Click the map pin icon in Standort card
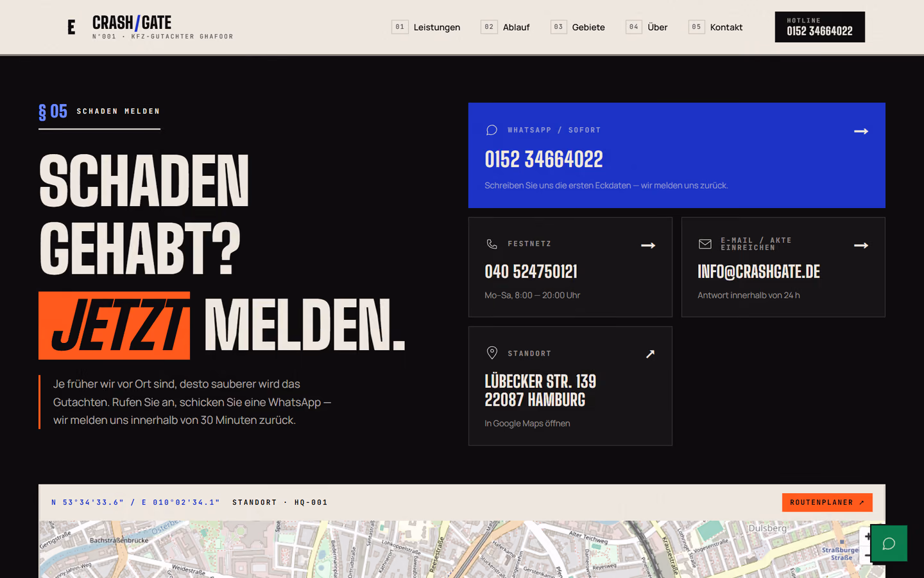Viewport: 924px width, 578px height. point(492,353)
